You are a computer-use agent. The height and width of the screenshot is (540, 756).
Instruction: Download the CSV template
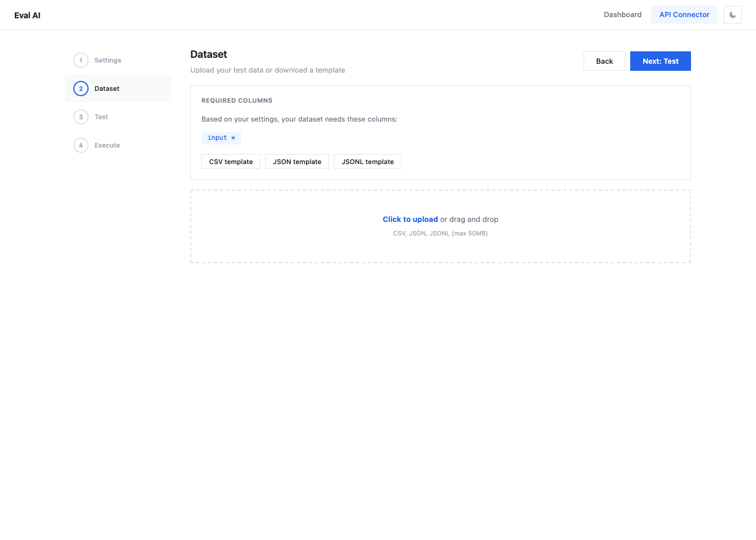(x=231, y=161)
